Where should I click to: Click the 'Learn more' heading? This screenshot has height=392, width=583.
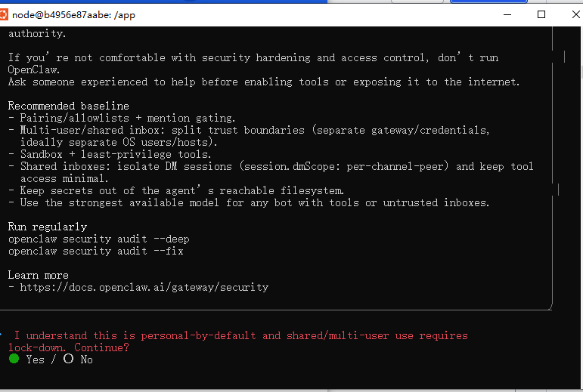[x=39, y=275]
